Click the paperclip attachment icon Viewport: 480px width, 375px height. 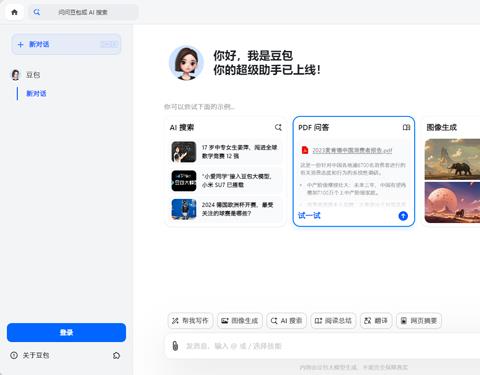[x=175, y=346]
